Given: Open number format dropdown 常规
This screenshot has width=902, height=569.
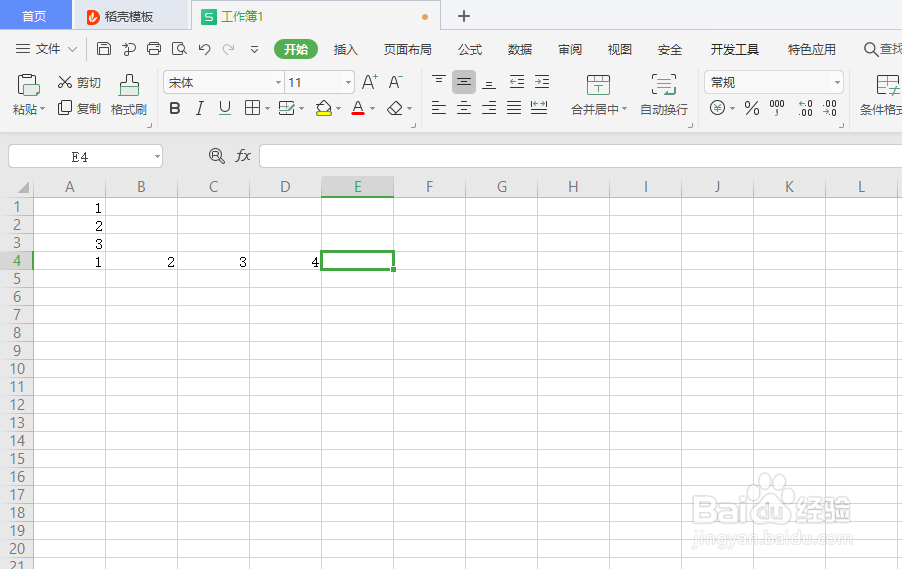Looking at the screenshot, I should [x=837, y=82].
